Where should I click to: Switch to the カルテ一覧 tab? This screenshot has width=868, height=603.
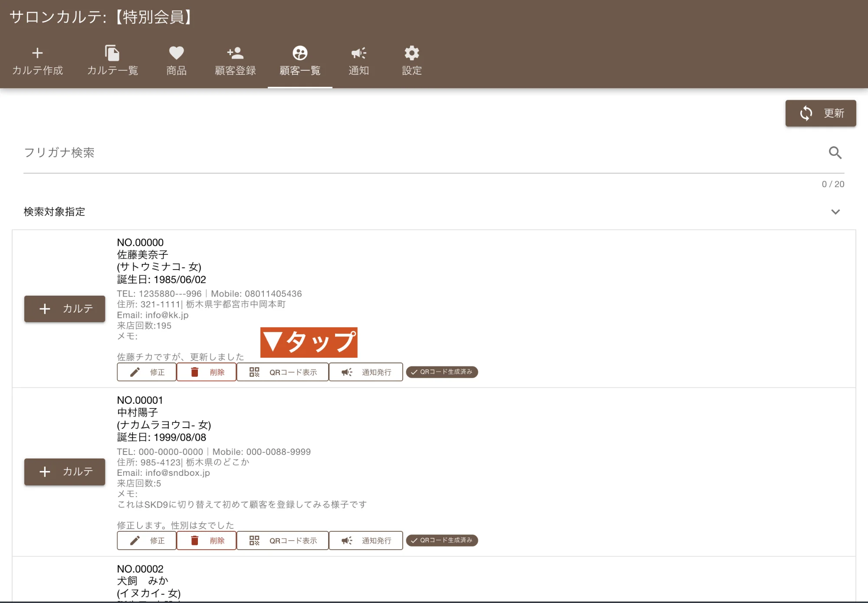[x=112, y=70]
